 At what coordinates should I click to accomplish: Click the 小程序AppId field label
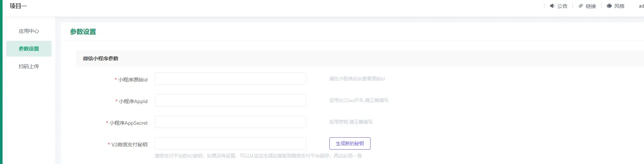pyautogui.click(x=133, y=101)
